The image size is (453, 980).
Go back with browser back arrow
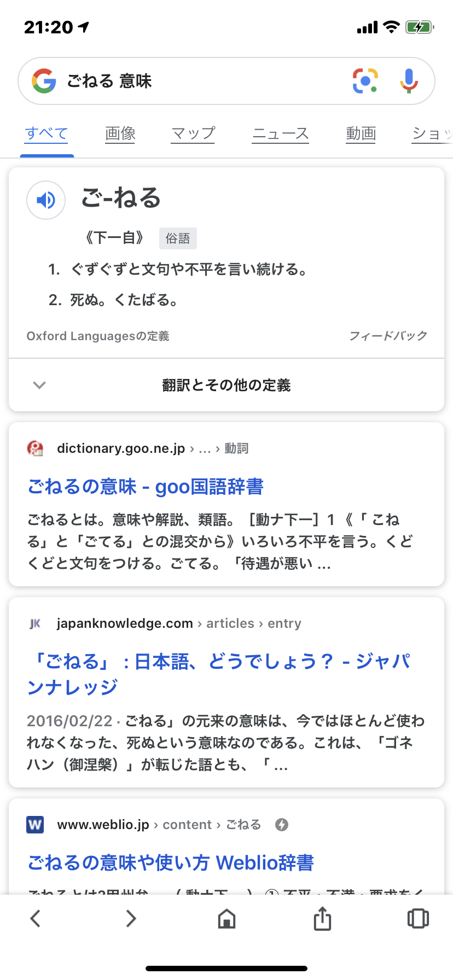[x=36, y=918]
